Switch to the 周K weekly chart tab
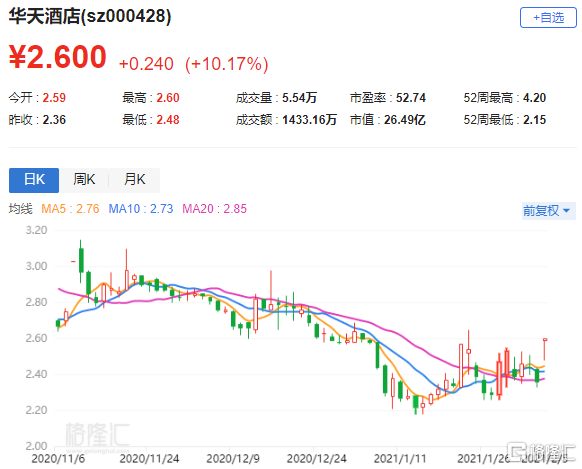 click(x=84, y=180)
